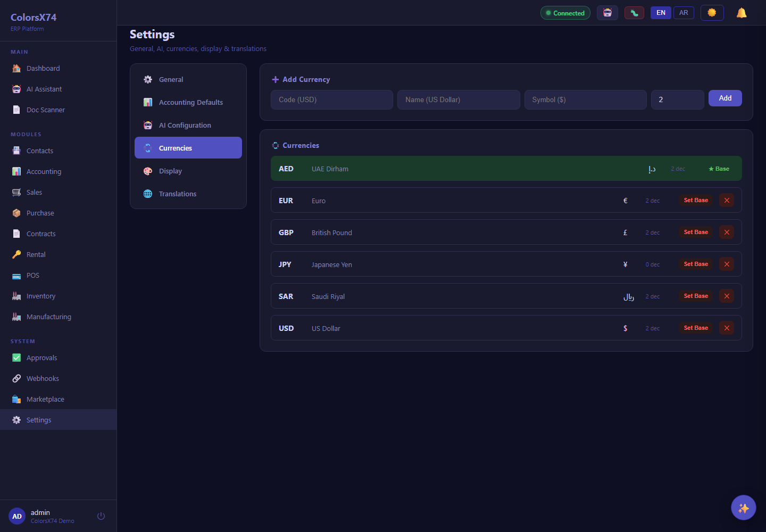Click the decimals field showing 2
Image resolution: width=766 pixels, height=532 pixels.
[678, 99]
